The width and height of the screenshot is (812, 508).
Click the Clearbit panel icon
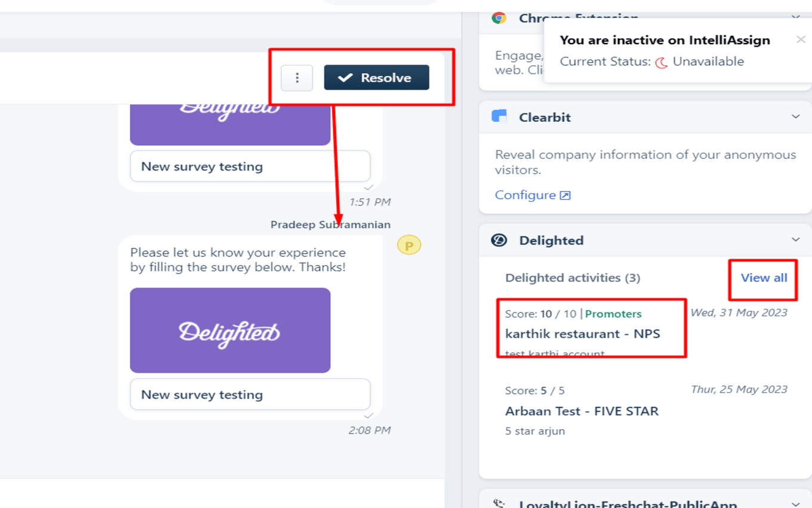click(x=500, y=117)
